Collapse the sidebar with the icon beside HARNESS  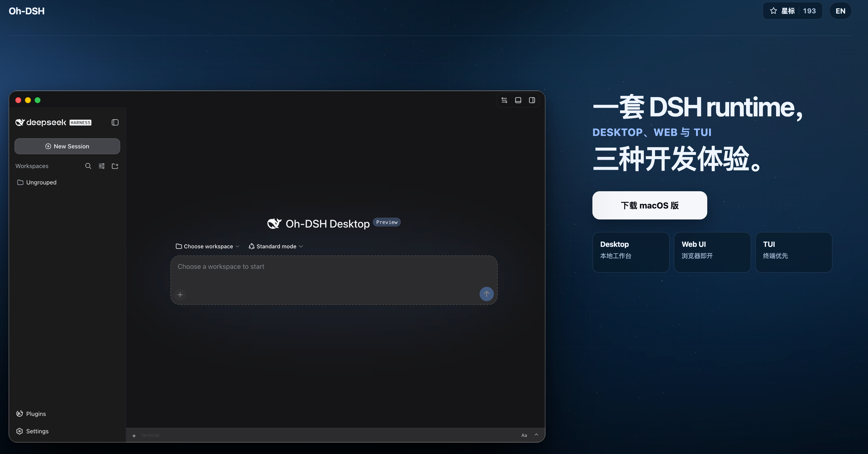[115, 122]
